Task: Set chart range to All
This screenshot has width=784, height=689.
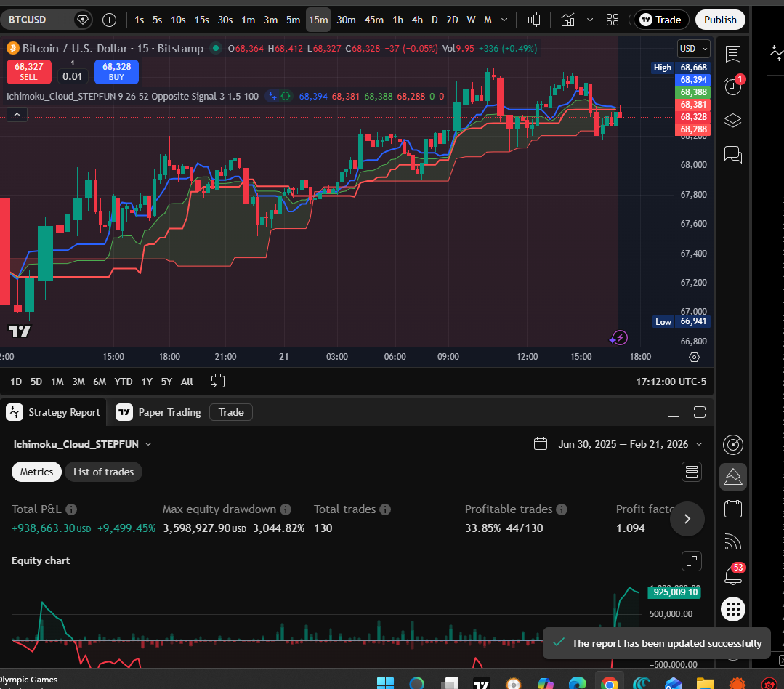Action: point(187,382)
